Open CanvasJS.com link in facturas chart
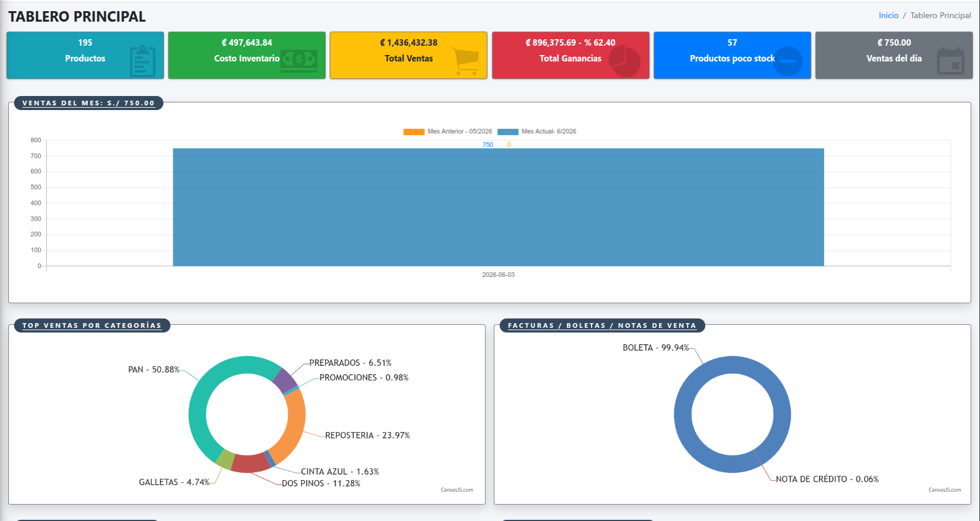The width and height of the screenshot is (980, 521). click(x=945, y=490)
